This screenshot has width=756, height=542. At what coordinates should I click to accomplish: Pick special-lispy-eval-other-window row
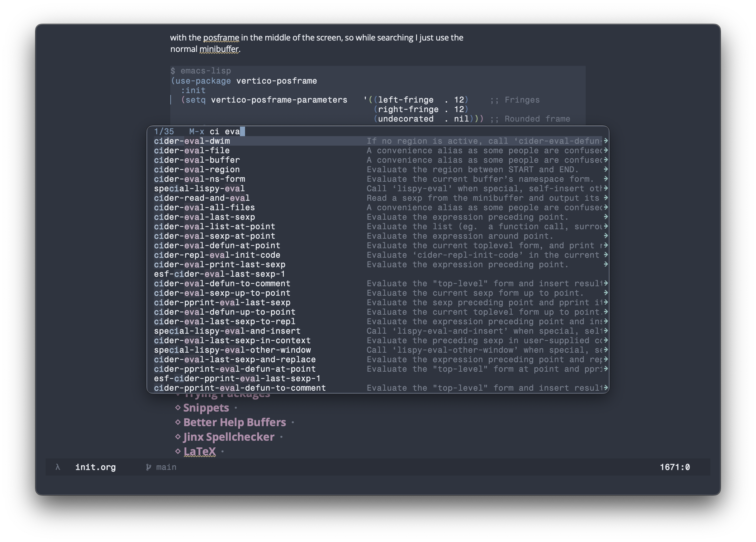click(378, 350)
